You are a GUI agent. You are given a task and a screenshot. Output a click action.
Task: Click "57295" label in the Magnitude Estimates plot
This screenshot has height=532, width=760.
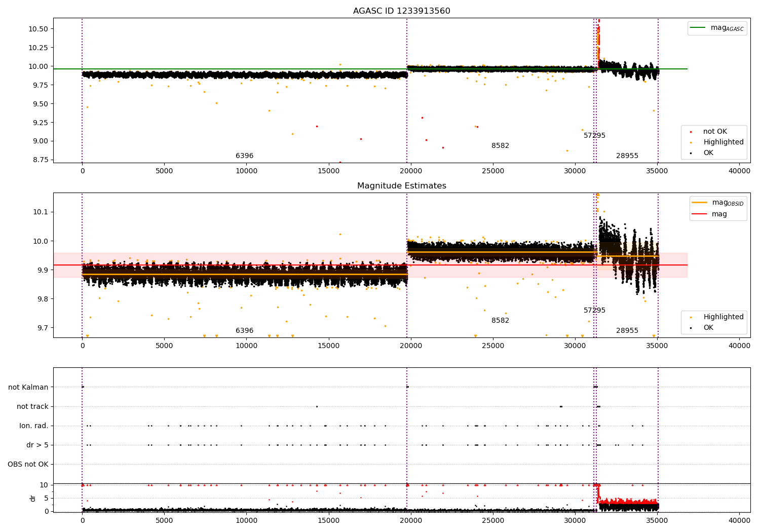coord(594,311)
